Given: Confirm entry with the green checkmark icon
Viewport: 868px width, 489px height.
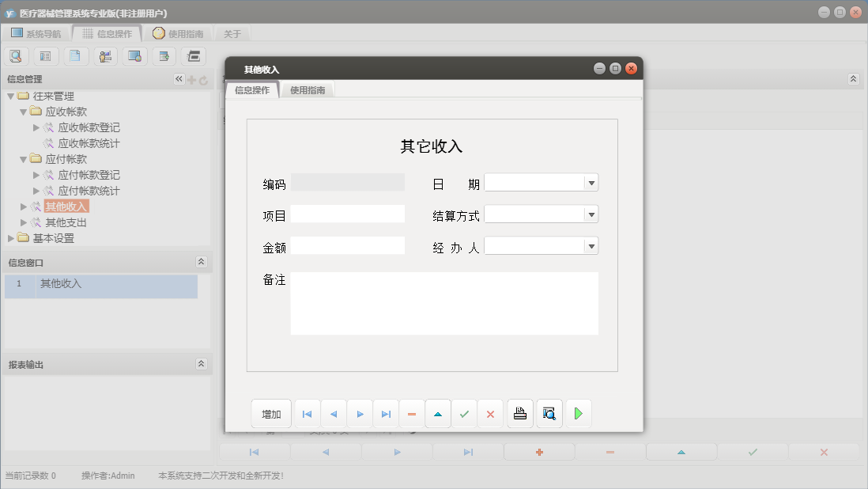Looking at the screenshot, I should pyautogui.click(x=464, y=413).
